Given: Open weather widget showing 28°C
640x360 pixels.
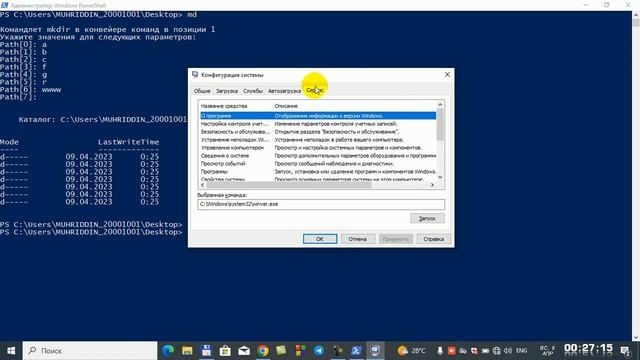Looking at the screenshot, I should [412, 351].
